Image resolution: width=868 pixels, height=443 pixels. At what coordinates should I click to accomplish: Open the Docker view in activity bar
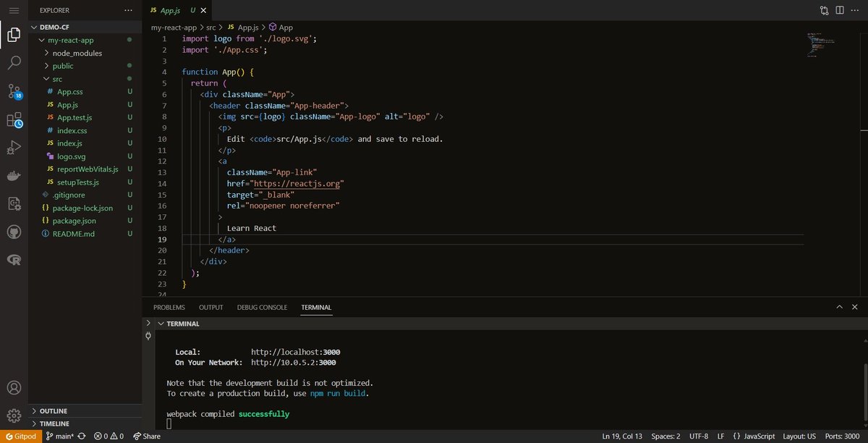pos(14,176)
